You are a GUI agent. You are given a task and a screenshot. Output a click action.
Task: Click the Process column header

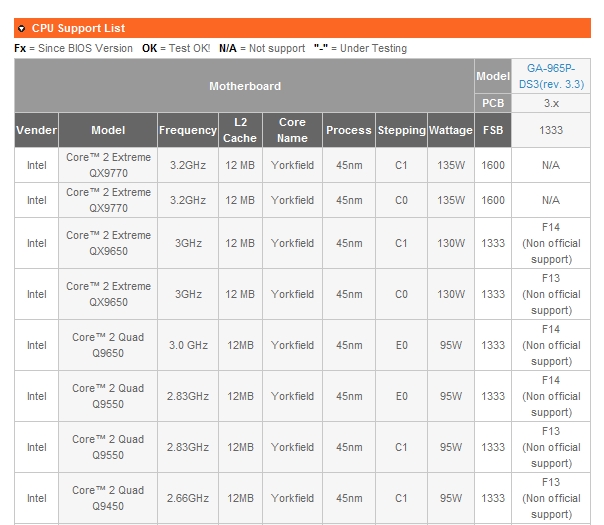coord(349,130)
